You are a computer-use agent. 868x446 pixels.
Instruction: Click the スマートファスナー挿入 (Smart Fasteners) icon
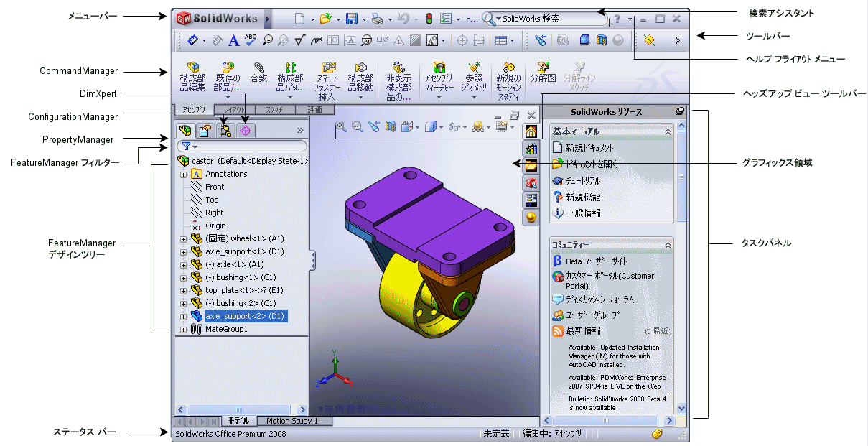[329, 68]
